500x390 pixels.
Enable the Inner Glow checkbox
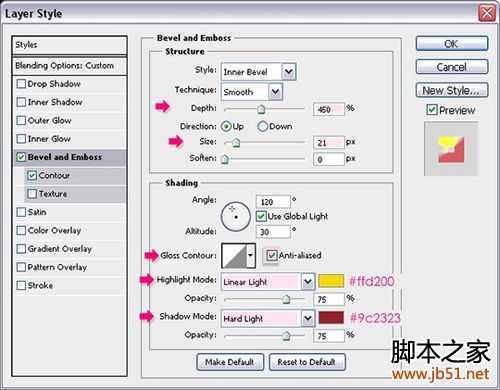[x=21, y=139]
